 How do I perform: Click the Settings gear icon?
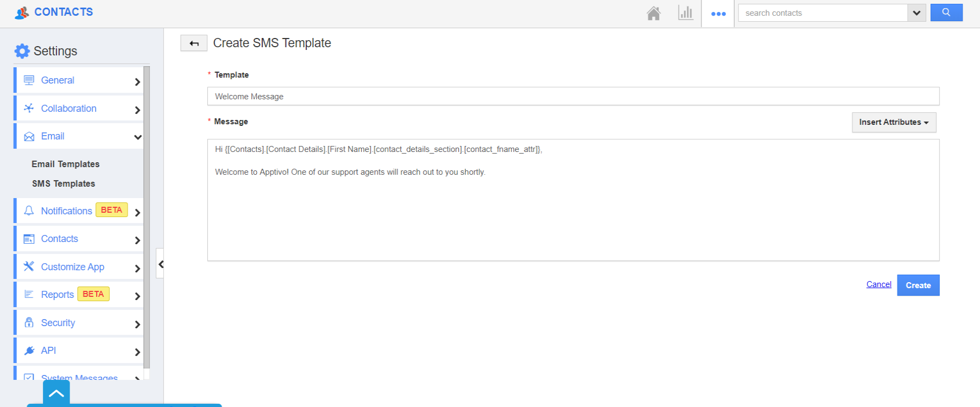tap(22, 51)
